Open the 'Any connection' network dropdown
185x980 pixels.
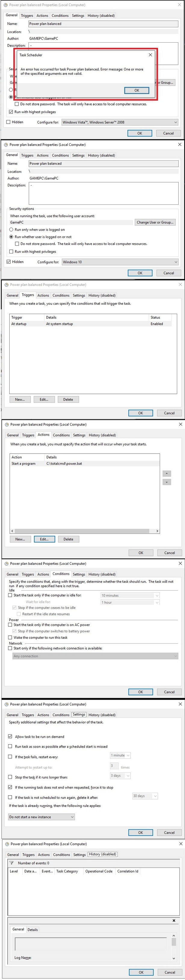coord(95,656)
